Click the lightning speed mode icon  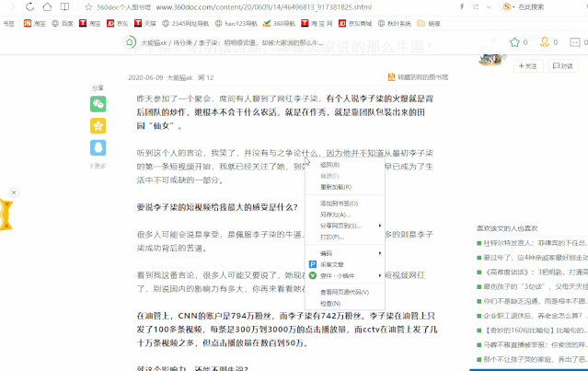tap(462, 6)
